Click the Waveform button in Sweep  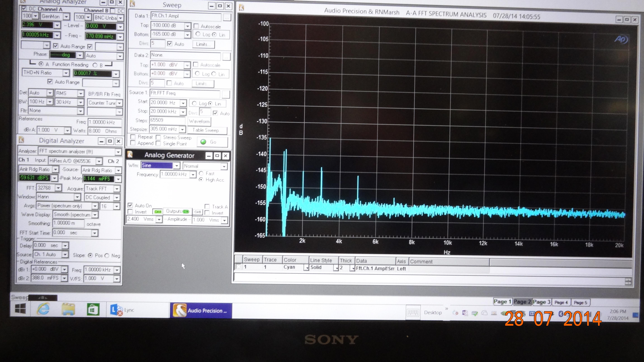[199, 121]
